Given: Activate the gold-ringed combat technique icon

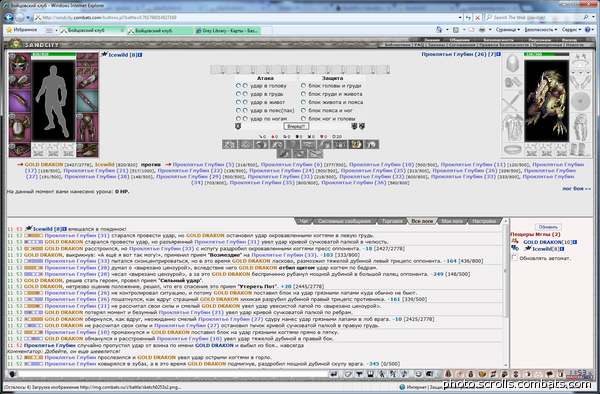Looking at the screenshot, I should click(x=356, y=144).
